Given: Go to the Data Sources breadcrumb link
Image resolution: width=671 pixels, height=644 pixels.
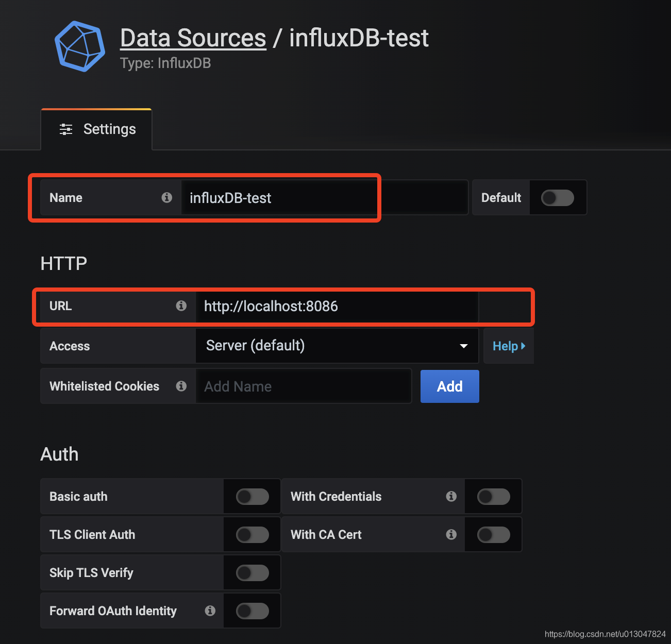Looking at the screenshot, I should click(193, 38).
